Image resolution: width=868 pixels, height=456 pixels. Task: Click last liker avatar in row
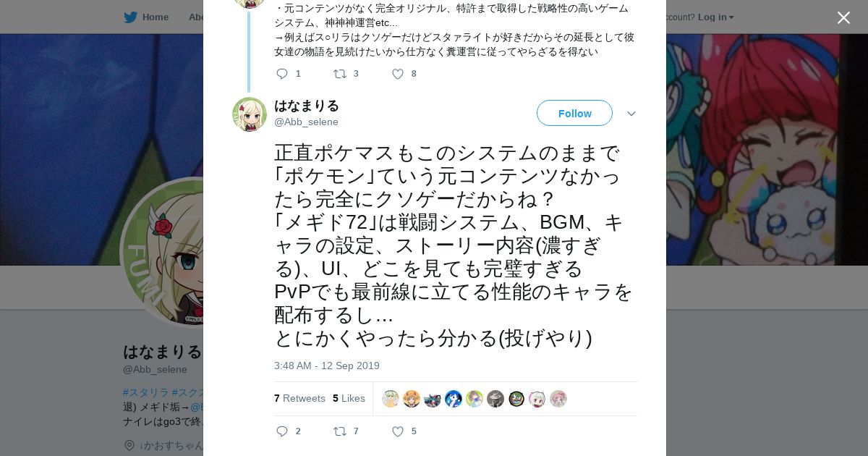(x=558, y=399)
